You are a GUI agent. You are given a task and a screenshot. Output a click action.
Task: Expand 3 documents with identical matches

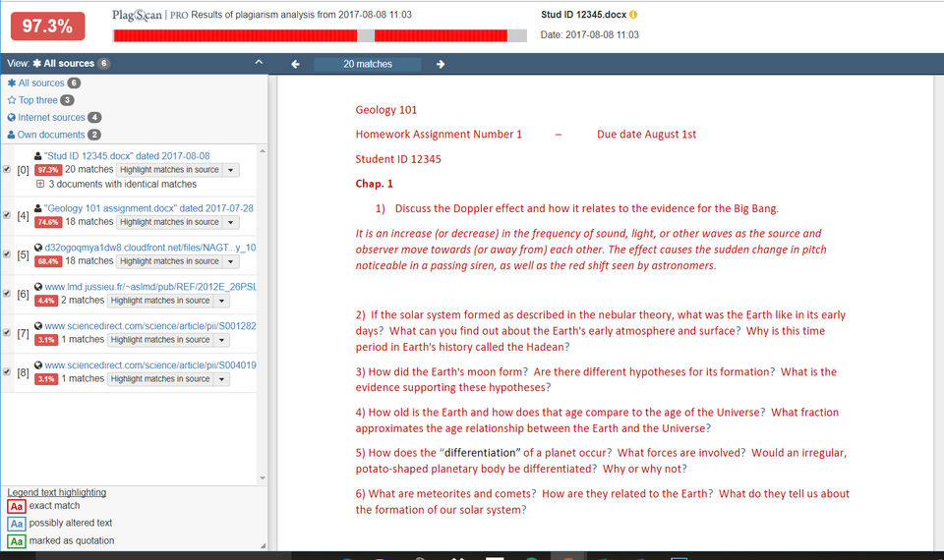tap(40, 184)
